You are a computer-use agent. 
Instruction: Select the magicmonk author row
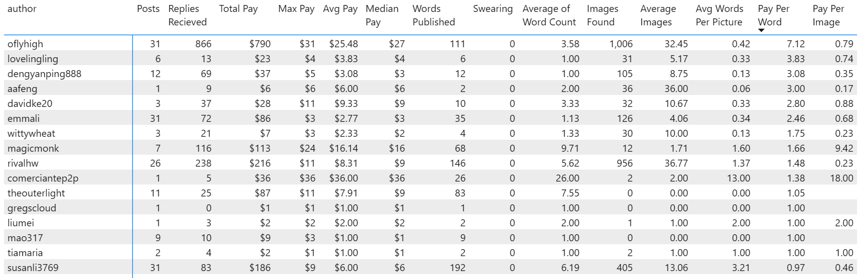(x=430, y=148)
